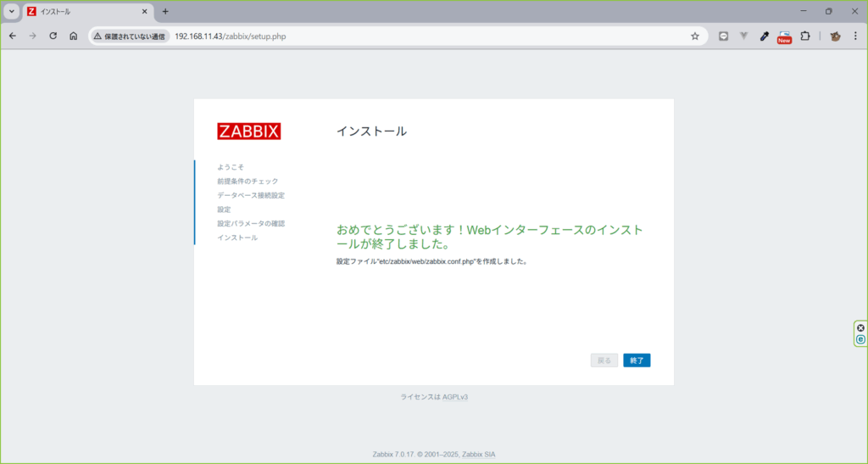Click the Zabbix favicon on the tab
Viewport: 868px width, 464px height.
(31, 12)
